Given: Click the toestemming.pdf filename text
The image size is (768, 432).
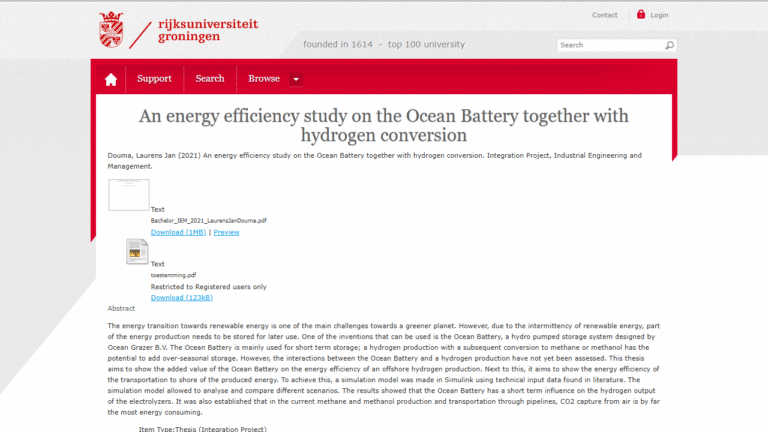Looking at the screenshot, I should [173, 275].
